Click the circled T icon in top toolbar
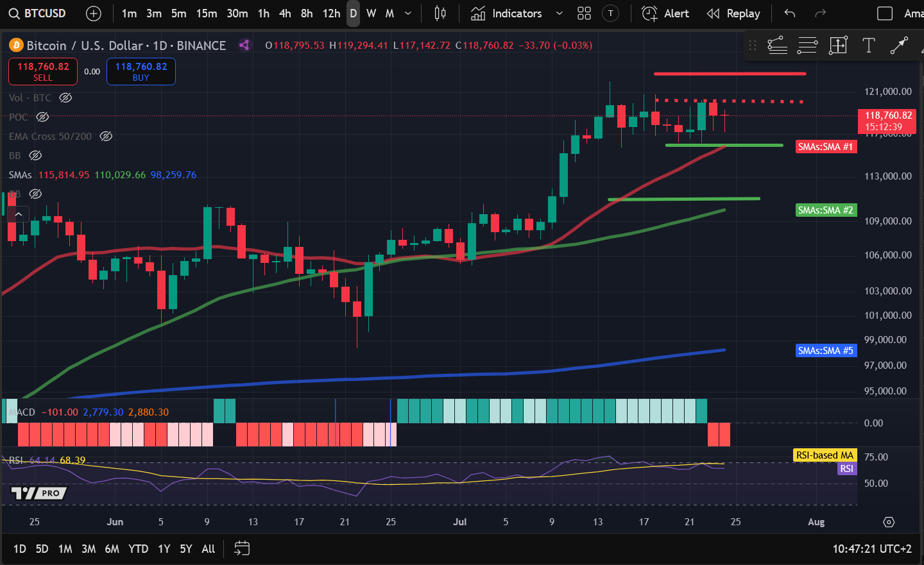924x565 pixels. 611,13
